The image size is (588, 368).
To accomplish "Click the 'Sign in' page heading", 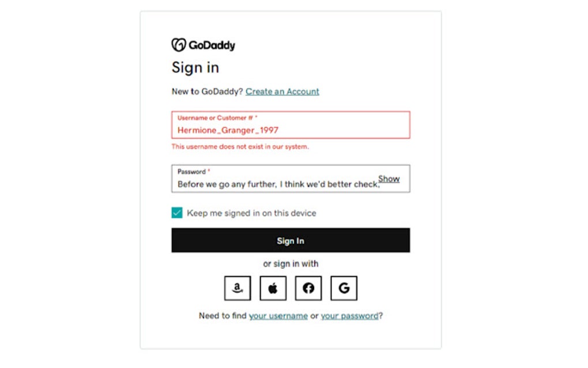I will pyautogui.click(x=195, y=67).
